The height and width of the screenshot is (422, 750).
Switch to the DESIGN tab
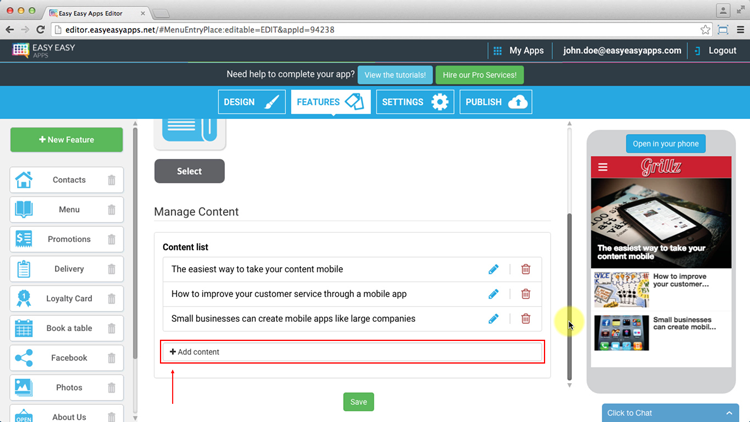pyautogui.click(x=252, y=102)
